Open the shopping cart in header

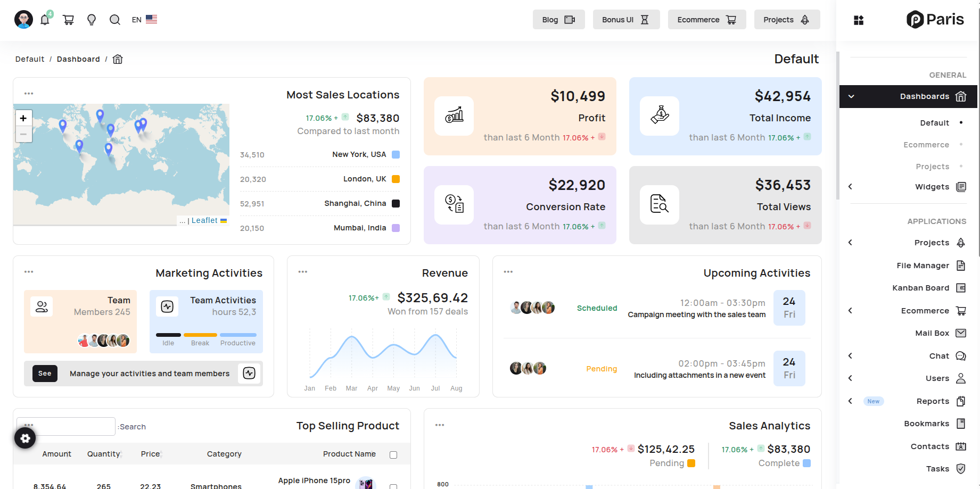[68, 20]
